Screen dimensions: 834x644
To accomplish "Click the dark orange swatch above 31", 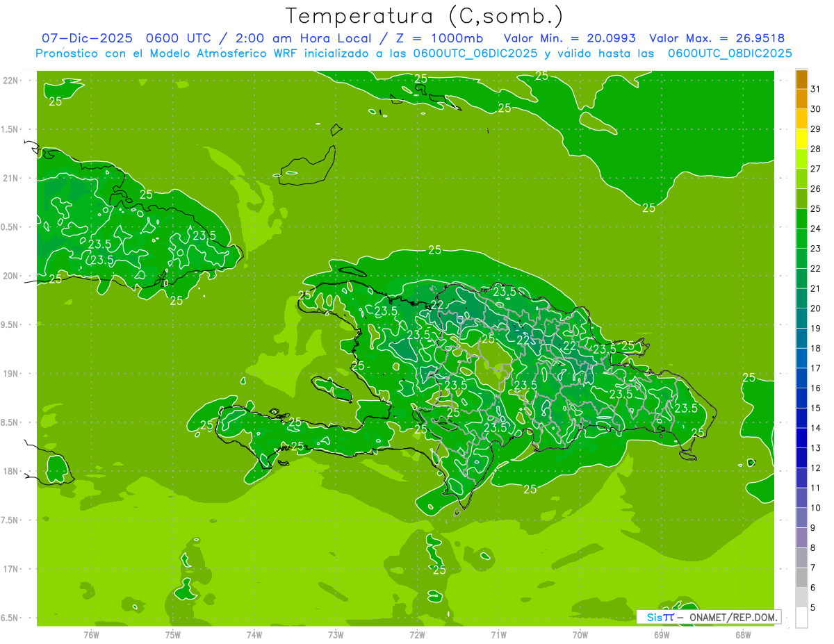I will click(x=801, y=79).
